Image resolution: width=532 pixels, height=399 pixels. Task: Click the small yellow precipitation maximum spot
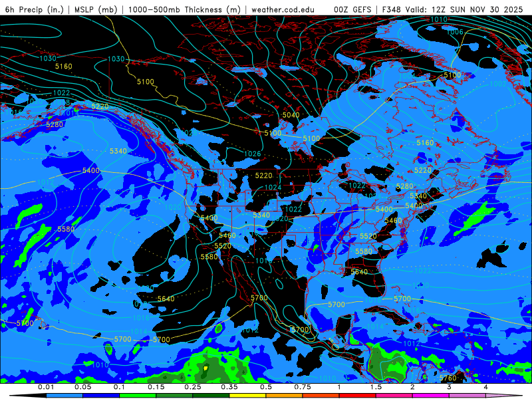click(205, 368)
